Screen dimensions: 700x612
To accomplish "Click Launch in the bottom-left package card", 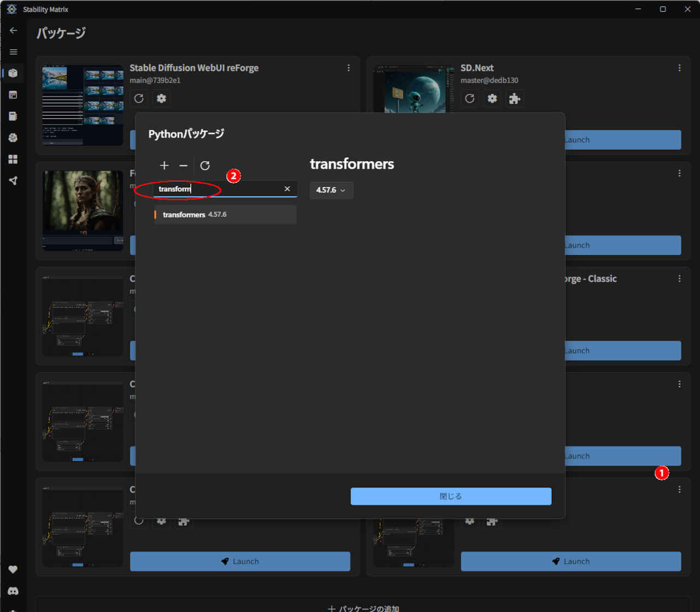I will click(x=240, y=561).
